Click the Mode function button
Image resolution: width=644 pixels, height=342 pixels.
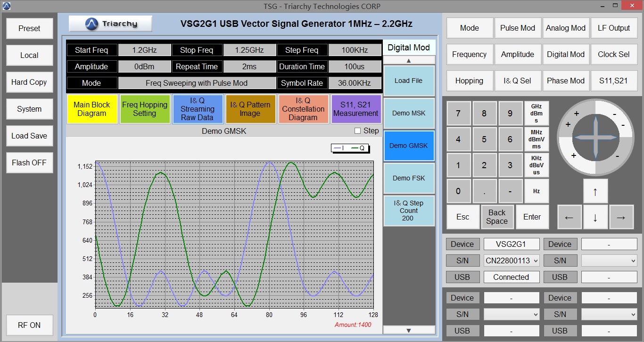pos(470,28)
